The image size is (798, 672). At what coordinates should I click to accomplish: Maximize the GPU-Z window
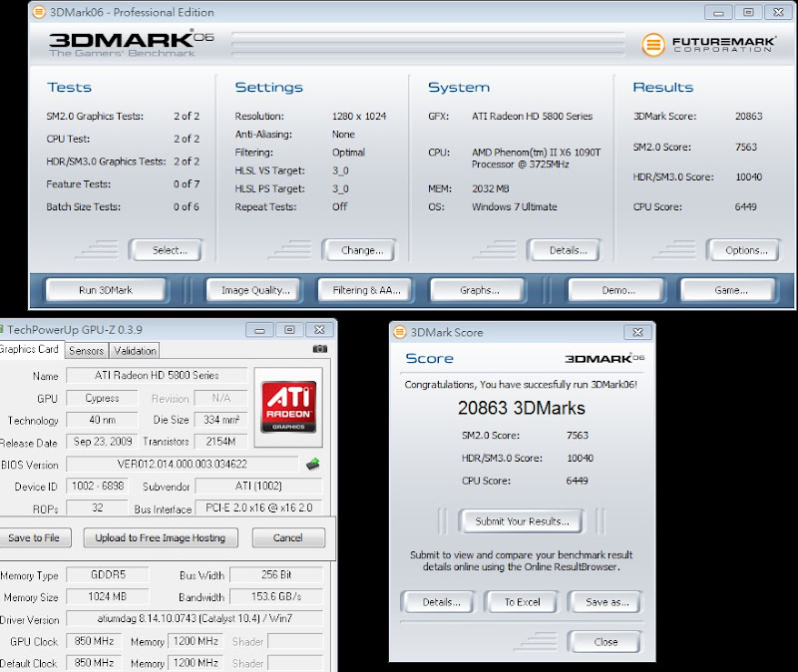(289, 330)
